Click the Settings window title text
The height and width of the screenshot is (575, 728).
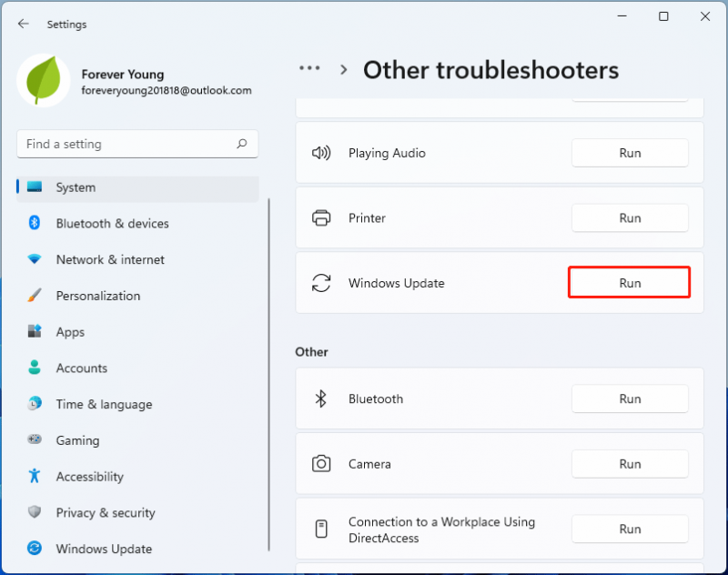(66, 25)
